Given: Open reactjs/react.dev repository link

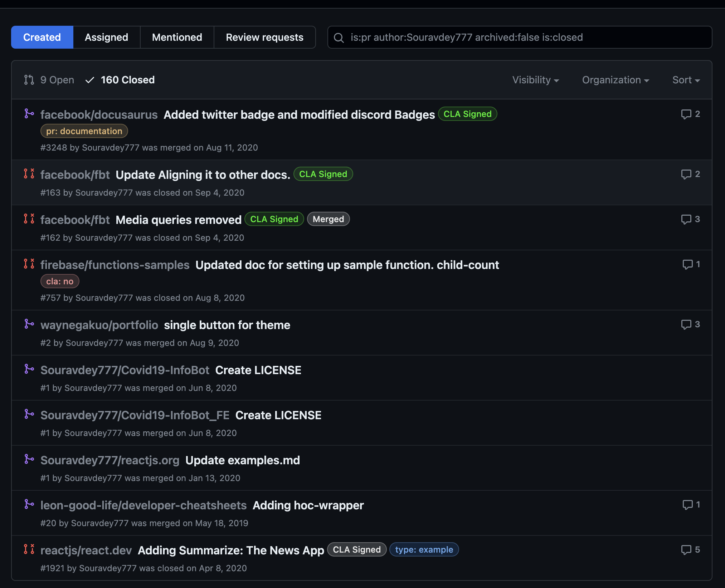Looking at the screenshot, I should pos(86,550).
